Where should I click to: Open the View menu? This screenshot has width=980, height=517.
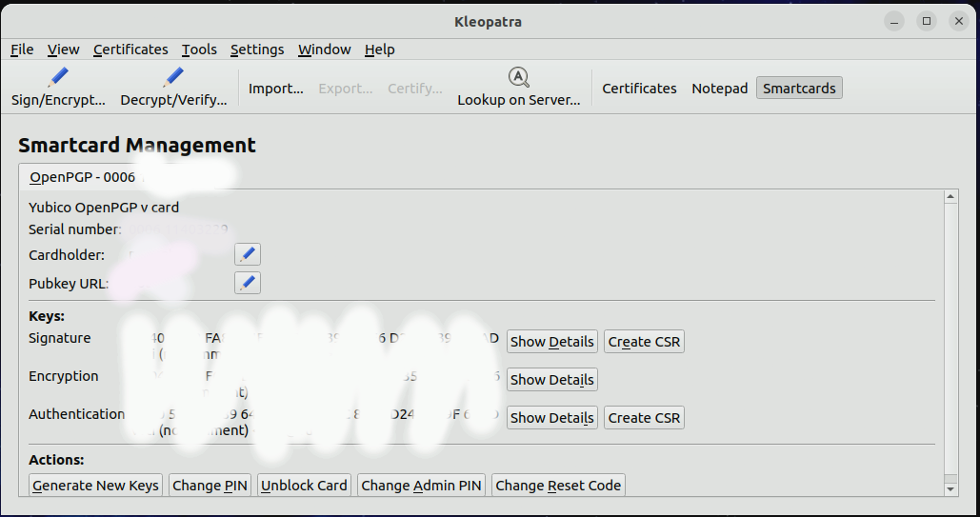(x=63, y=50)
